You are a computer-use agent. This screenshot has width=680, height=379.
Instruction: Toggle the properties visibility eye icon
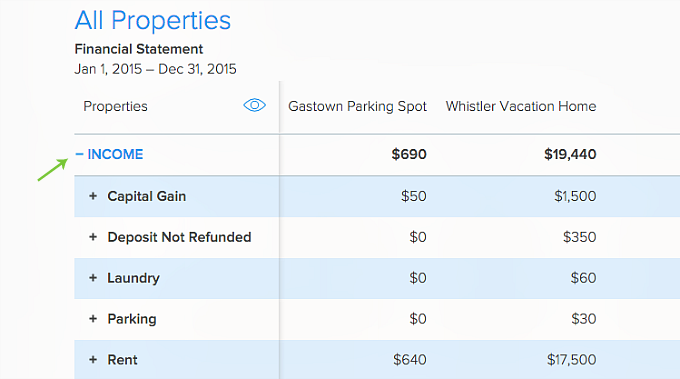pyautogui.click(x=255, y=105)
